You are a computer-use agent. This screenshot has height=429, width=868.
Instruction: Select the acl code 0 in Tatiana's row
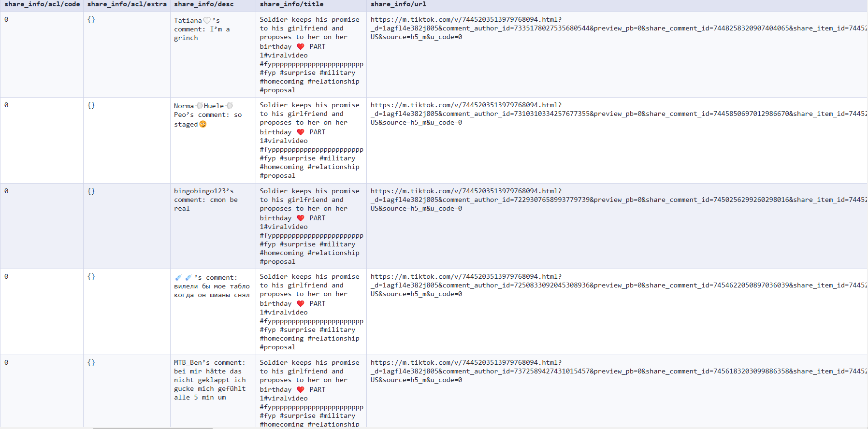(x=42, y=55)
